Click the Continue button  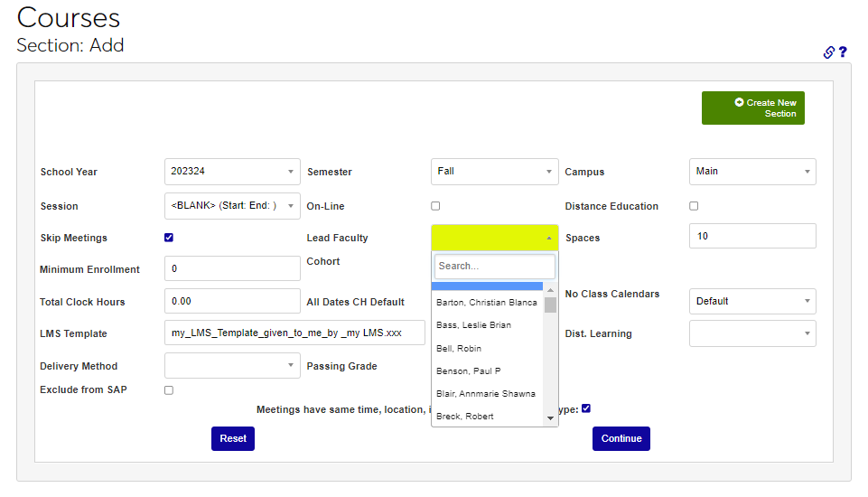621,438
